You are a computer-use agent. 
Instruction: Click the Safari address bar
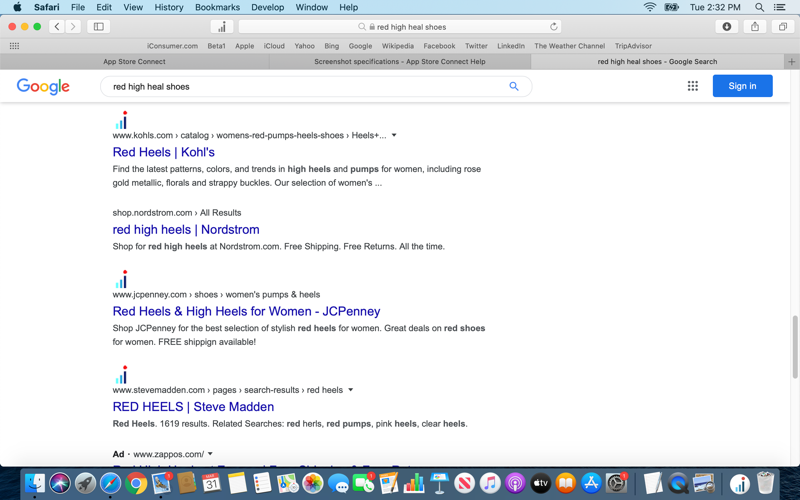click(400, 27)
